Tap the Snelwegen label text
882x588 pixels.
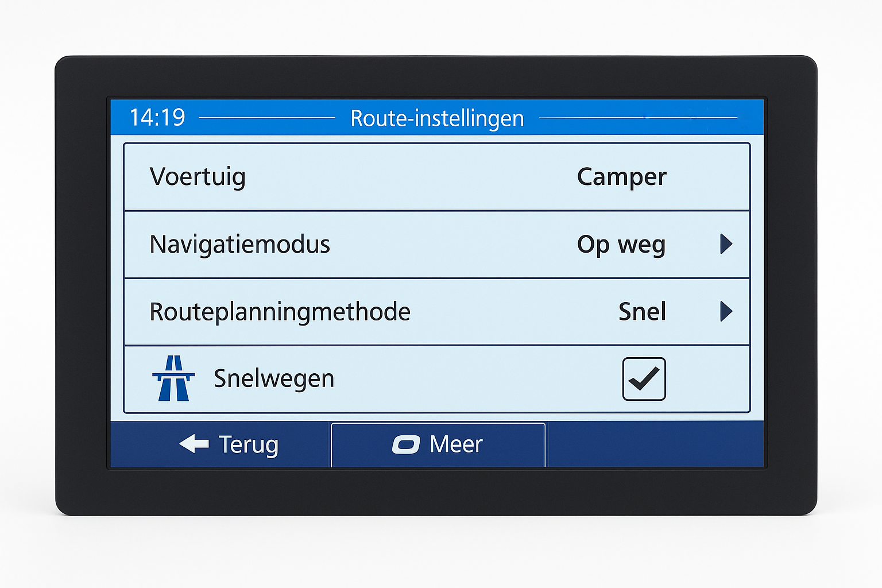[x=273, y=379]
